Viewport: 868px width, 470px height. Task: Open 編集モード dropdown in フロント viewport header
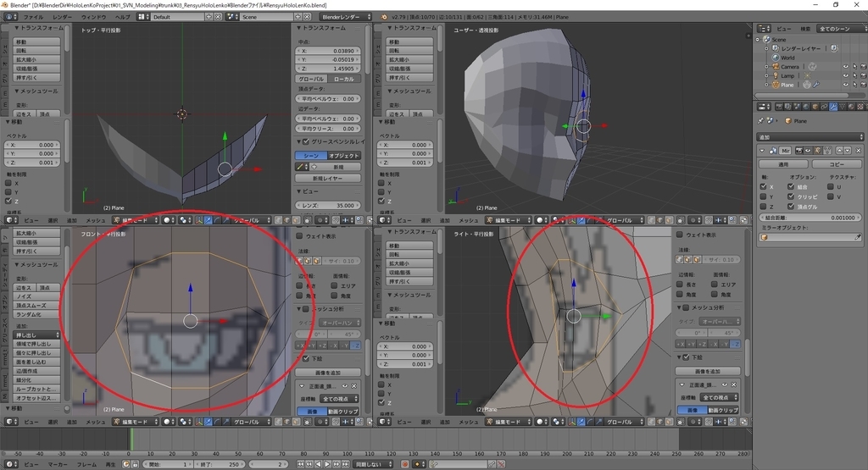pyautogui.click(x=136, y=422)
